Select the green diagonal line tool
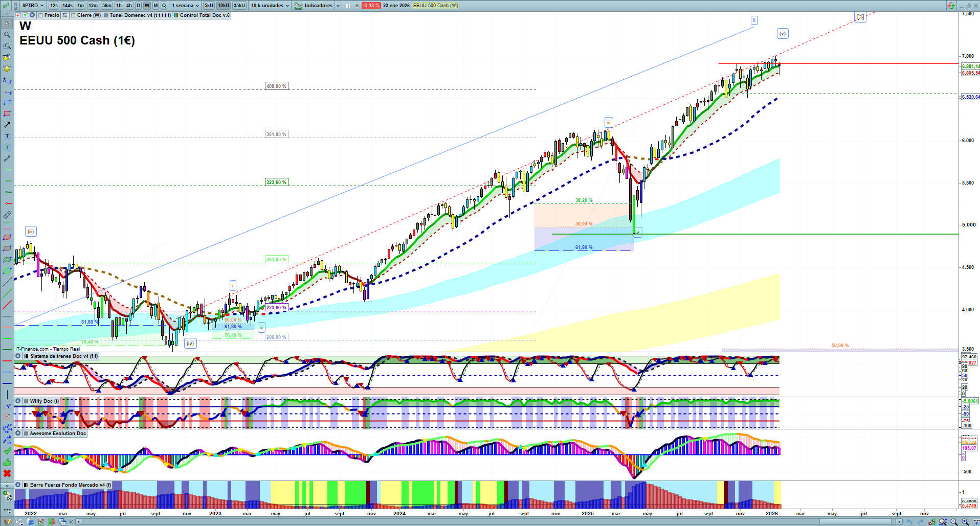Viewport: 980px width, 526px height. (7, 293)
